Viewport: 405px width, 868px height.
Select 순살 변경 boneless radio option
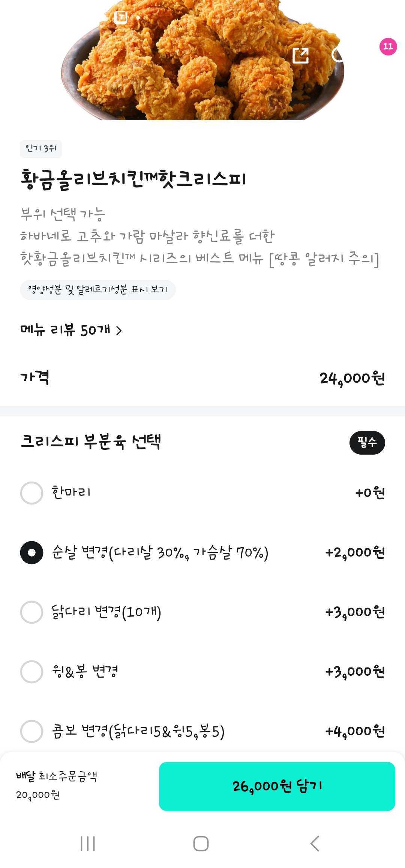tap(31, 552)
